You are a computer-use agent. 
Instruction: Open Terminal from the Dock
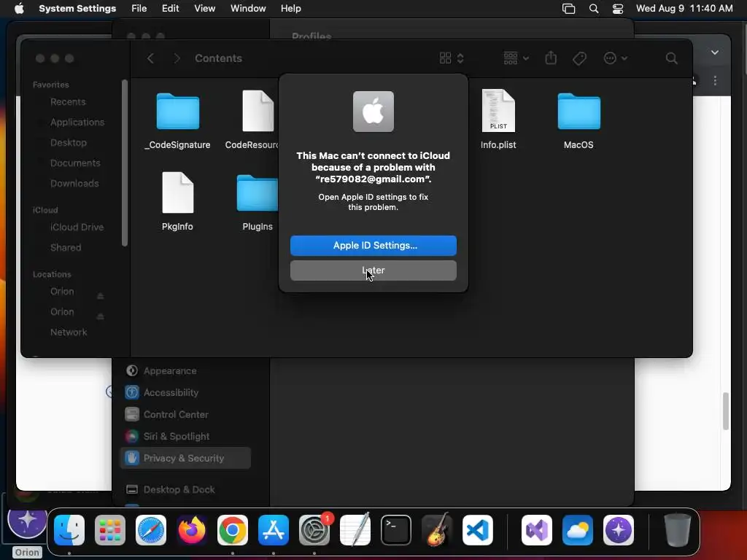(x=396, y=530)
